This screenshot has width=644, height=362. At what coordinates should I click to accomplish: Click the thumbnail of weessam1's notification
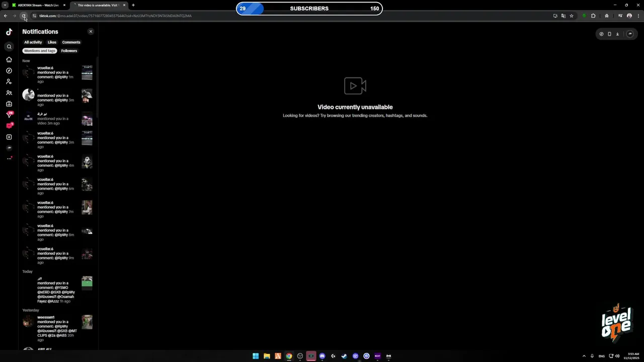pyautogui.click(x=87, y=322)
